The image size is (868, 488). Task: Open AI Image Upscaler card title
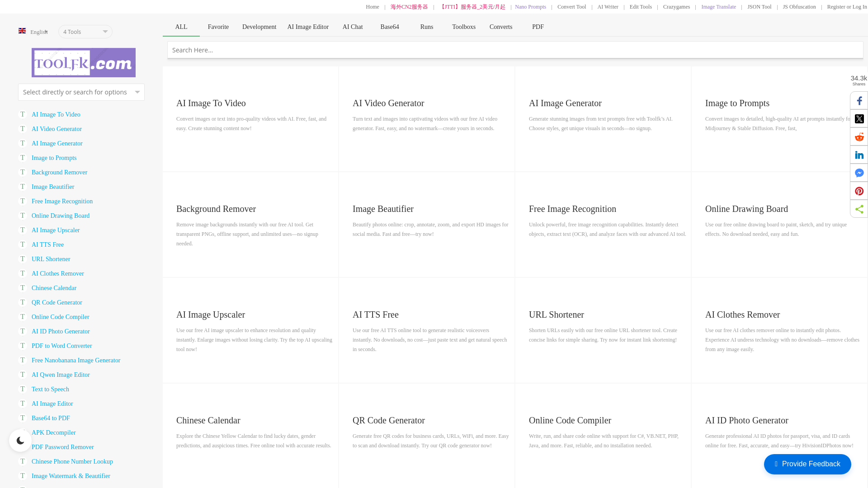(x=211, y=314)
